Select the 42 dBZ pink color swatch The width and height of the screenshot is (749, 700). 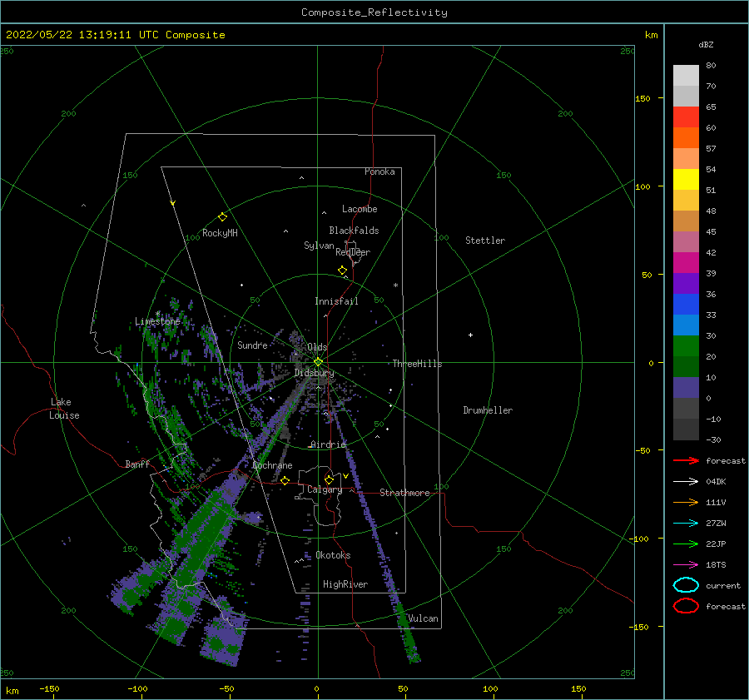686,241
